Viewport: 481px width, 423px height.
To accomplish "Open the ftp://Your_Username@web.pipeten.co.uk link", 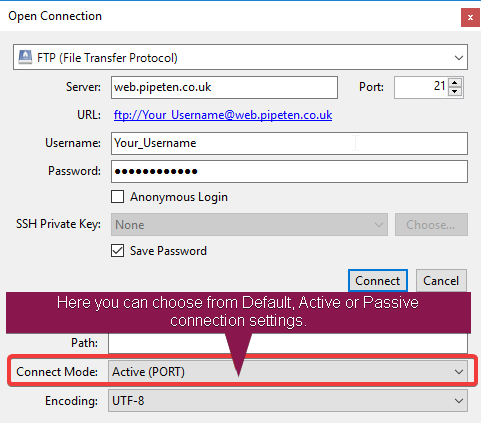I will (x=223, y=115).
